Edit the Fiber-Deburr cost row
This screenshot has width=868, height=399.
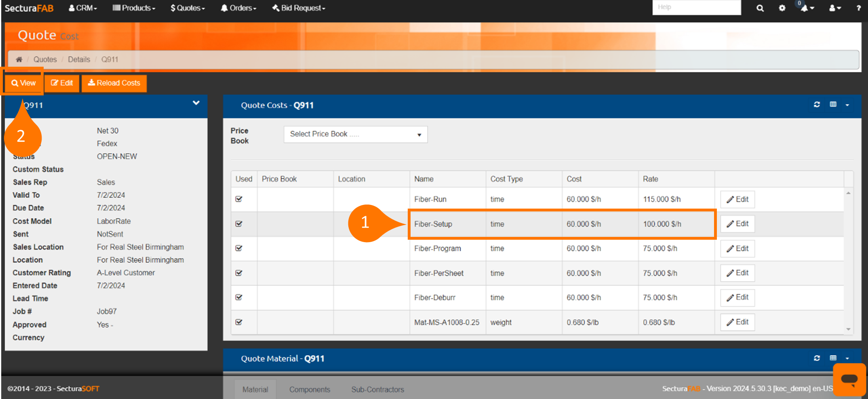click(737, 298)
